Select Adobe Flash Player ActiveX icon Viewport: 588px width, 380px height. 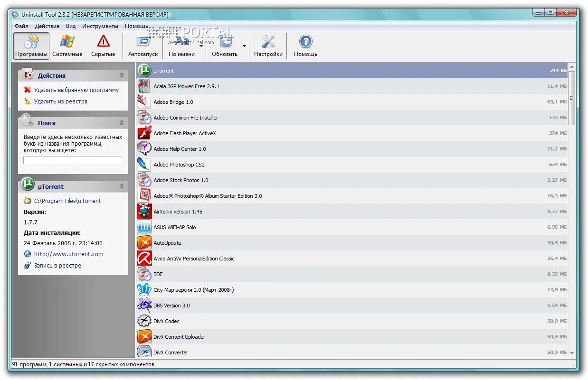tap(144, 133)
